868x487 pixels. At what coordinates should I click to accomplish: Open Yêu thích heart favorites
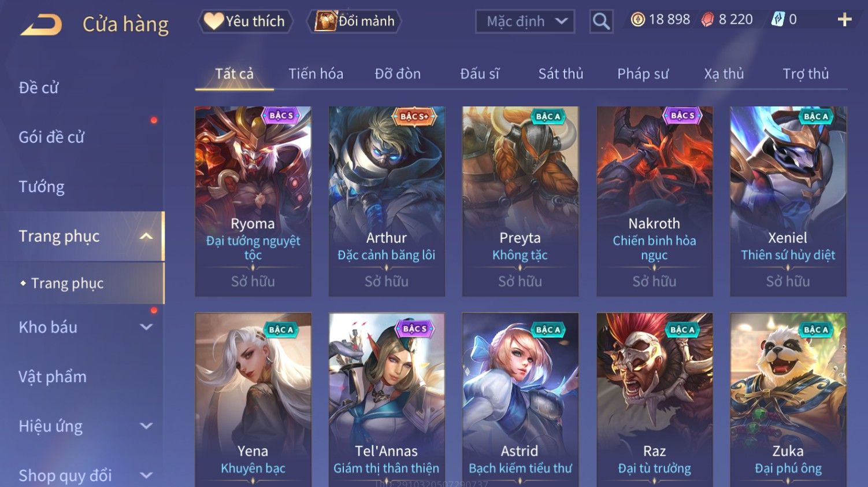click(245, 21)
